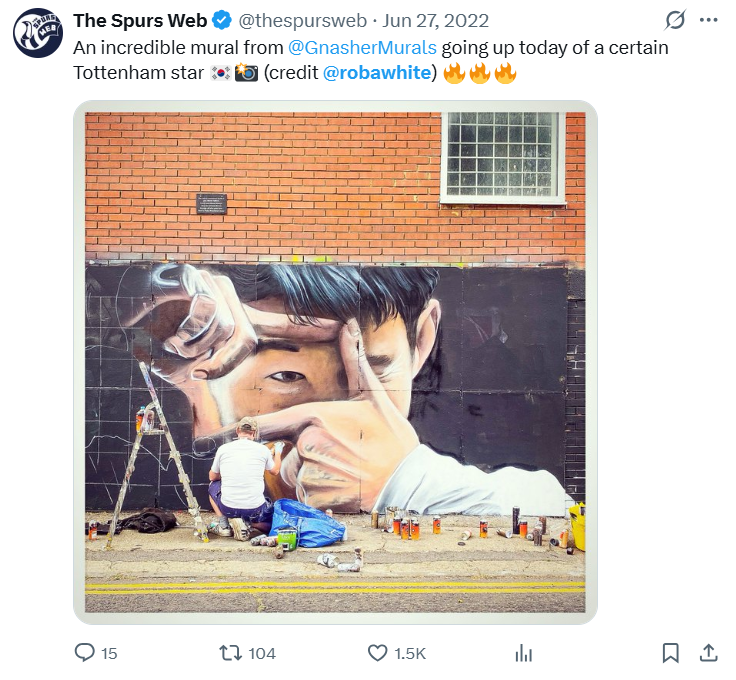Viewport: 736px width, 680px height.
Task: Enlarge the mural photo in the tweet
Action: coord(335,363)
